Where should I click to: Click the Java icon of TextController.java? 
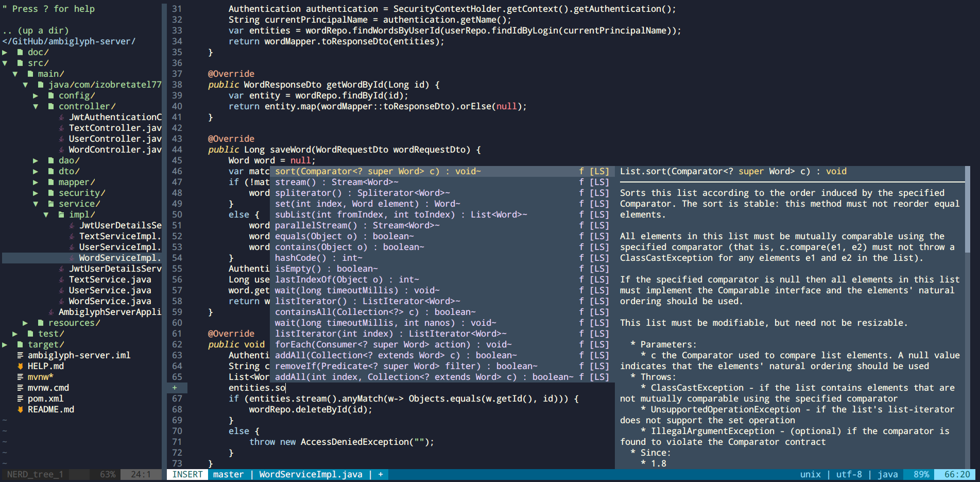click(61, 128)
